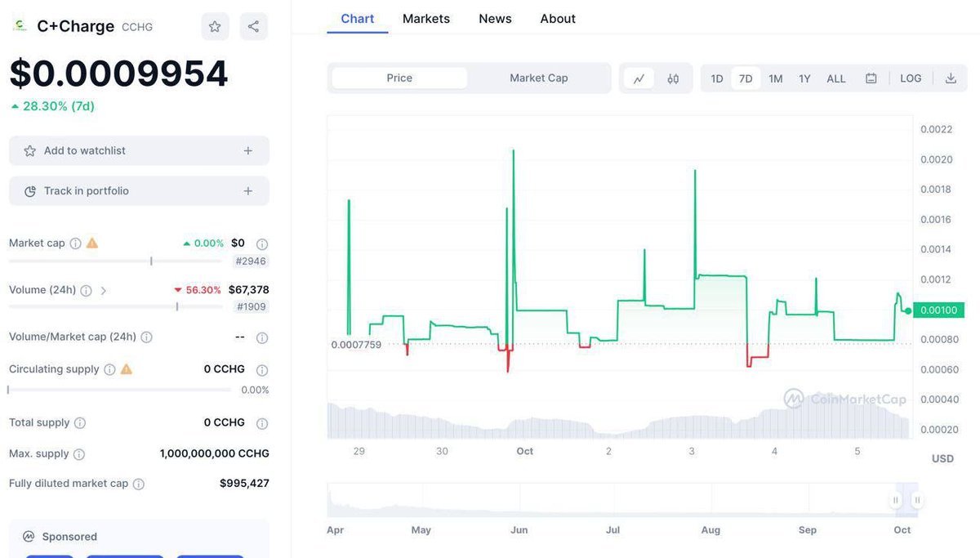Download chart data icon
Image resolution: width=980 pixels, height=558 pixels.
pyautogui.click(x=951, y=78)
